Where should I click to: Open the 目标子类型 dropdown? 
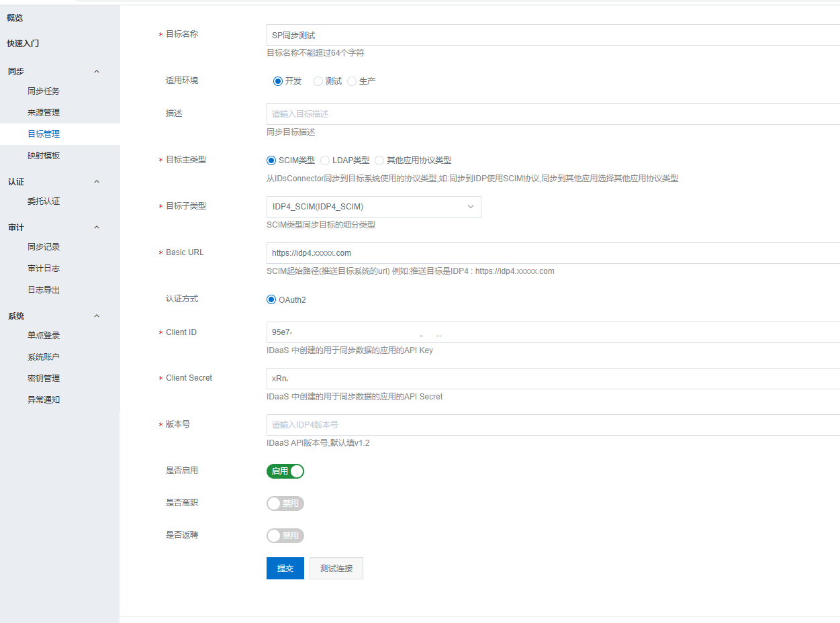373,207
